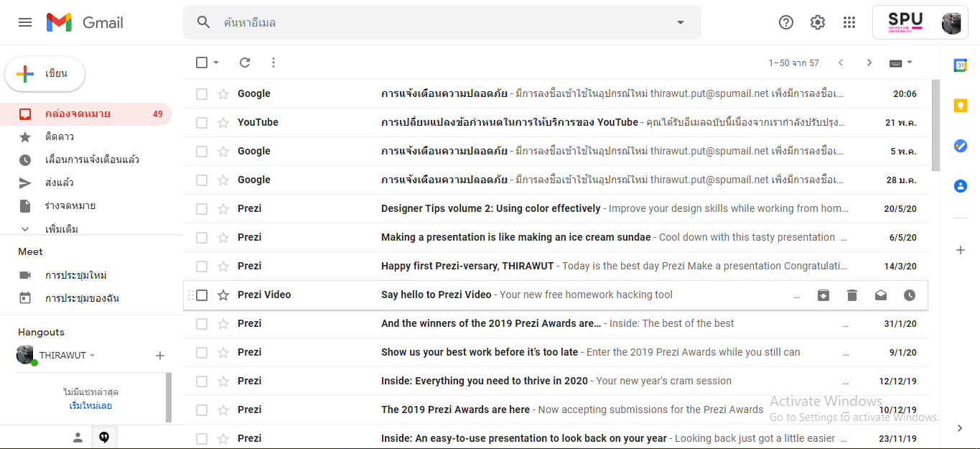The width and height of the screenshot is (980, 449).
Task: Select the Google email dated 28 ม.ค.
Action: pos(202,180)
